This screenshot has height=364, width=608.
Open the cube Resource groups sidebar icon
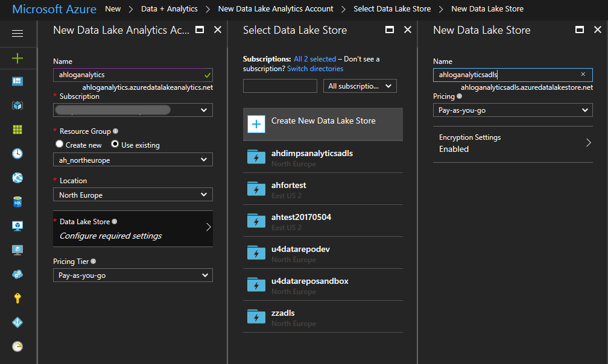[17, 105]
